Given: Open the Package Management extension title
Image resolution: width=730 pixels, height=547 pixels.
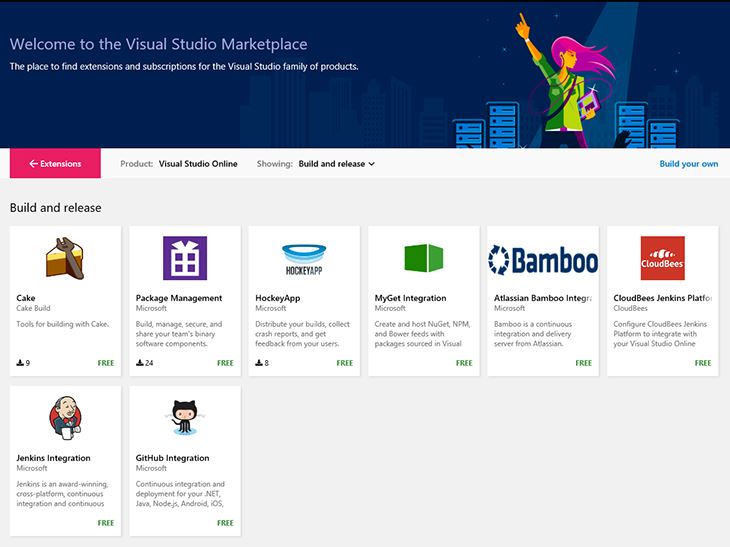Looking at the screenshot, I should click(x=179, y=298).
